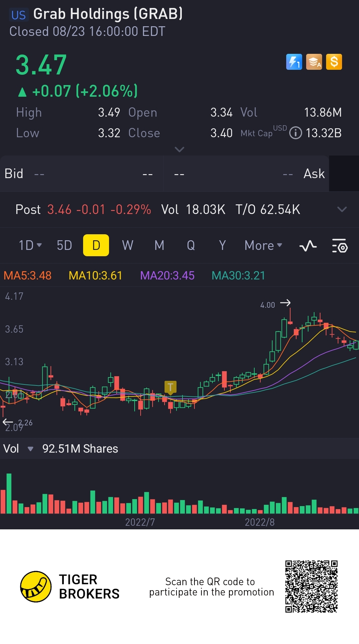Switch to the Q quarterly tab
Image resolution: width=359 pixels, height=644 pixels.
191,246
